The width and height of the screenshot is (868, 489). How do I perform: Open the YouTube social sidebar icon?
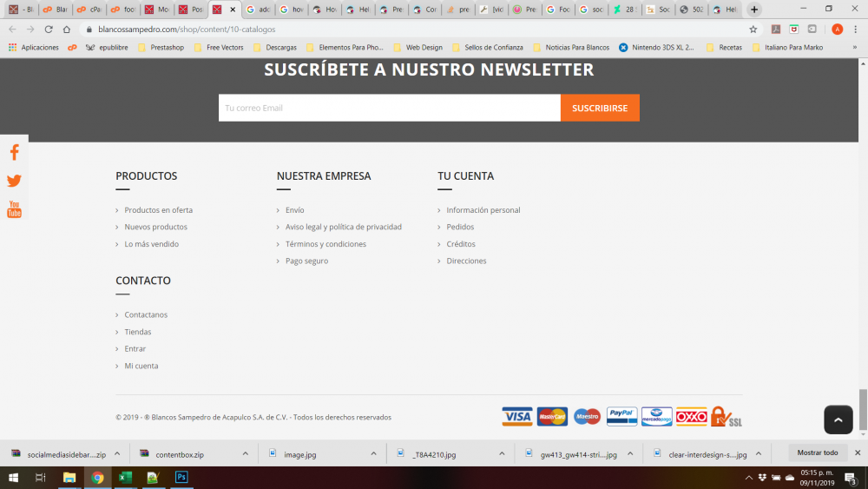point(15,209)
